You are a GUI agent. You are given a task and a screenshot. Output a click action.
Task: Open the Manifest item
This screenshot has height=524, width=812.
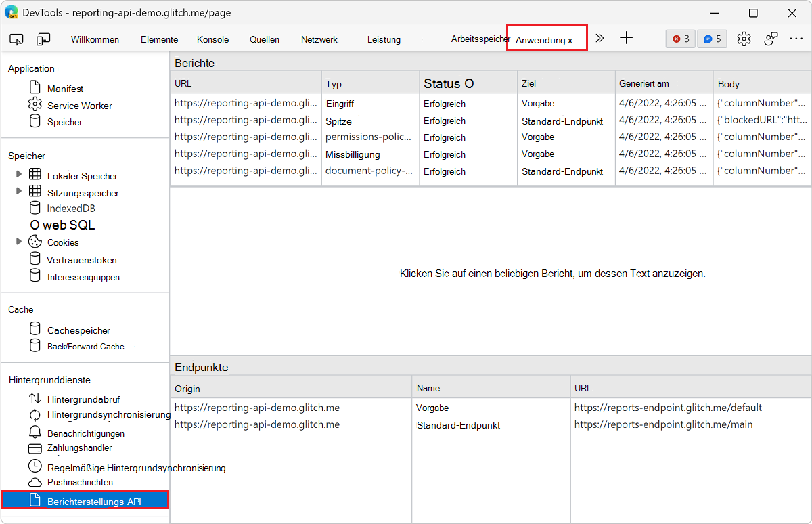pos(65,89)
